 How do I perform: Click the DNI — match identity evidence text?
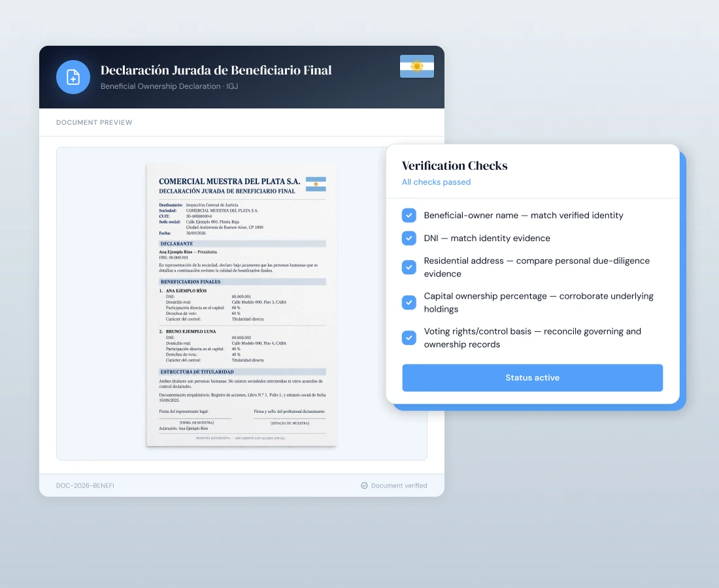487,238
